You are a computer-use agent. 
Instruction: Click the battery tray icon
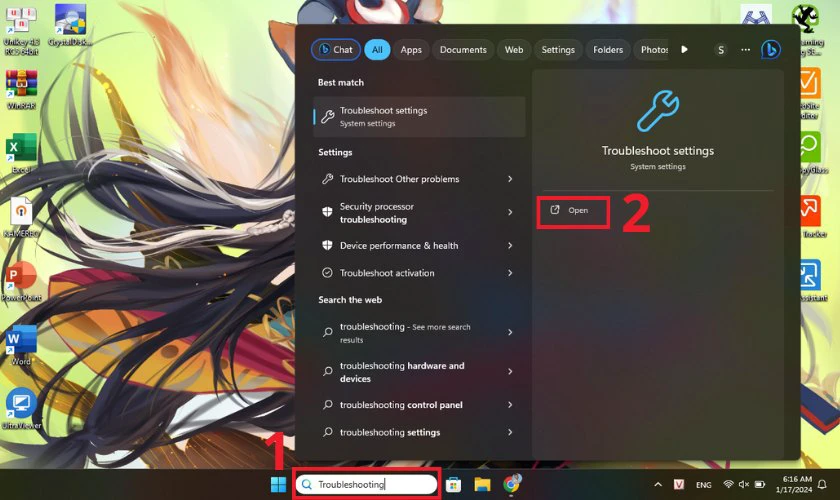760,484
